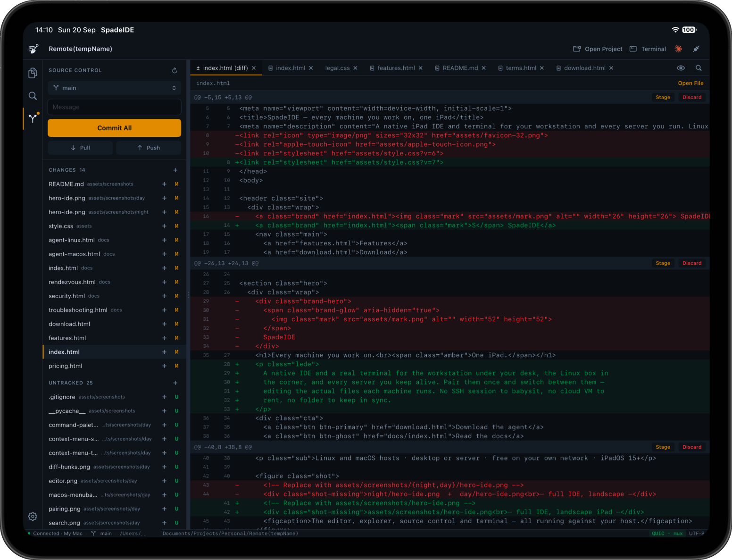Click the main branch in status bar

pyautogui.click(x=101, y=534)
